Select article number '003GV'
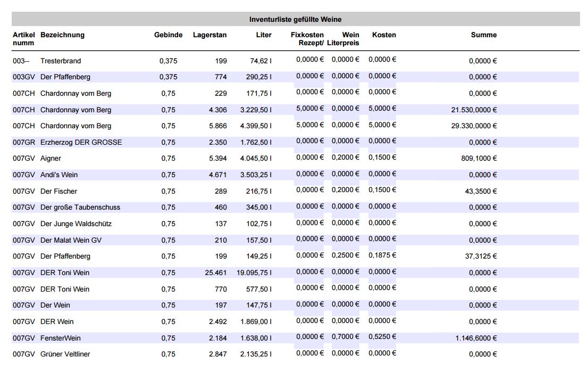This screenshot has height=365, width=588. (23, 77)
